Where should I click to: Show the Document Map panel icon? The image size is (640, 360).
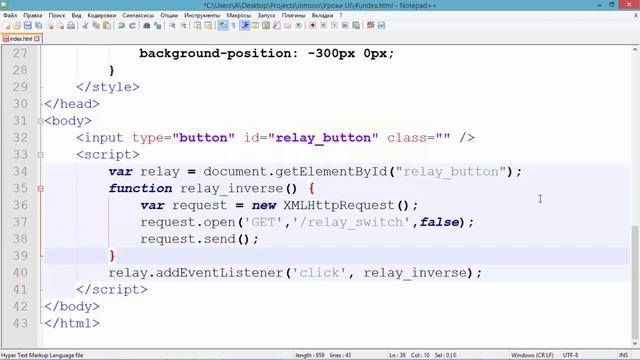(266, 25)
